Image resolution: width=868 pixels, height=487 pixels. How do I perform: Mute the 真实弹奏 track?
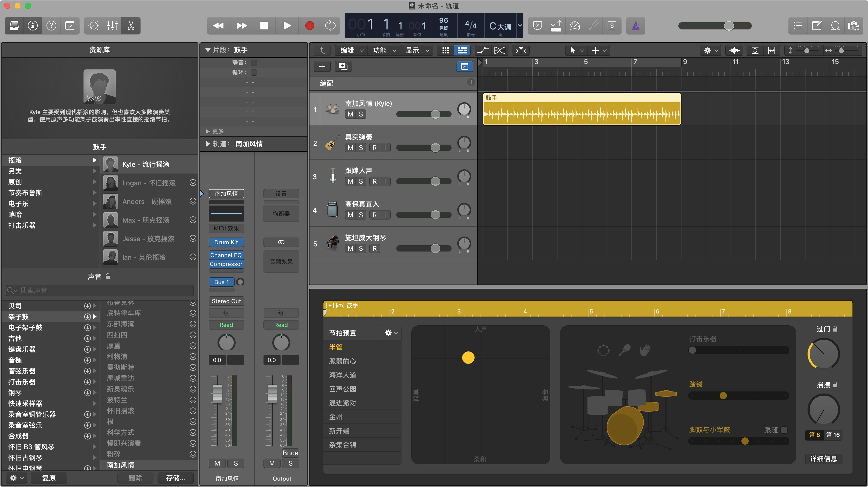351,147
